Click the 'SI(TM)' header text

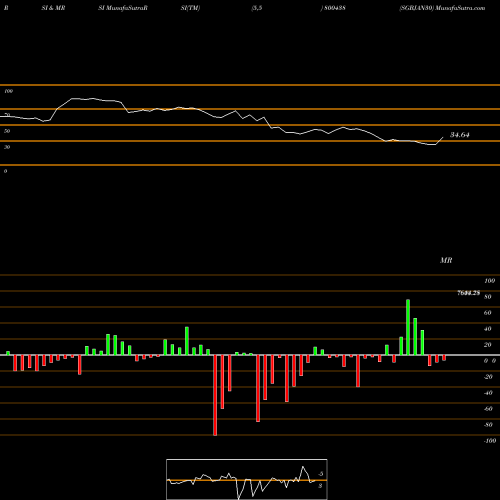pyautogui.click(x=190, y=8)
